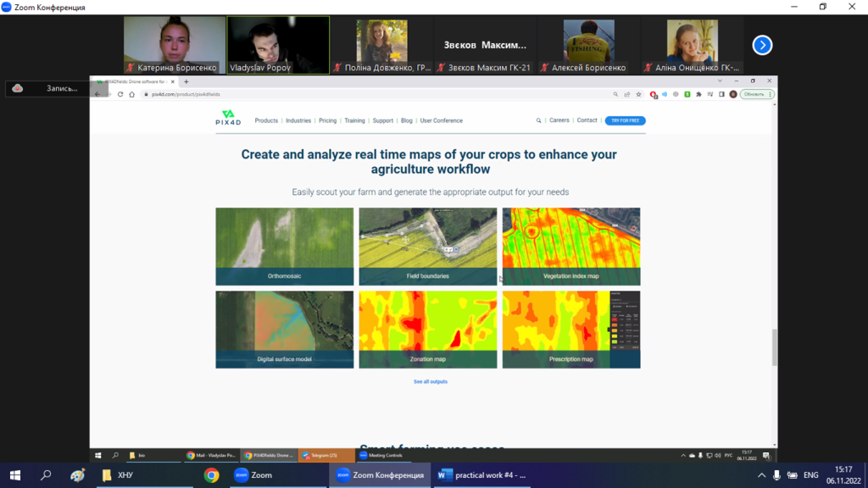Open Chrome's three-dot menu

click(770, 95)
